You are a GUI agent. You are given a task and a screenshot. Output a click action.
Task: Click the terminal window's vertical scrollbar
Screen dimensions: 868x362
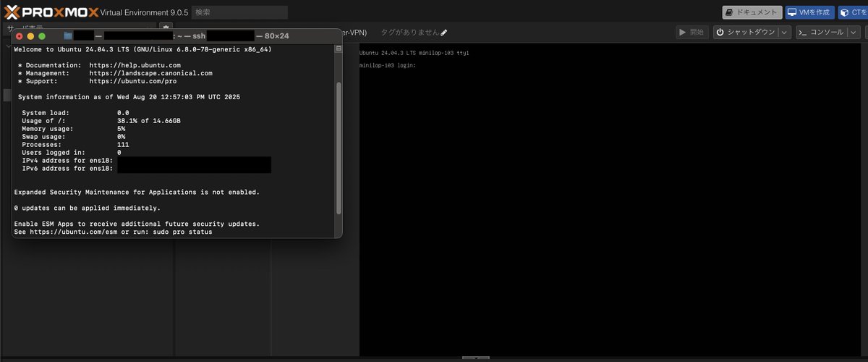pos(338,148)
